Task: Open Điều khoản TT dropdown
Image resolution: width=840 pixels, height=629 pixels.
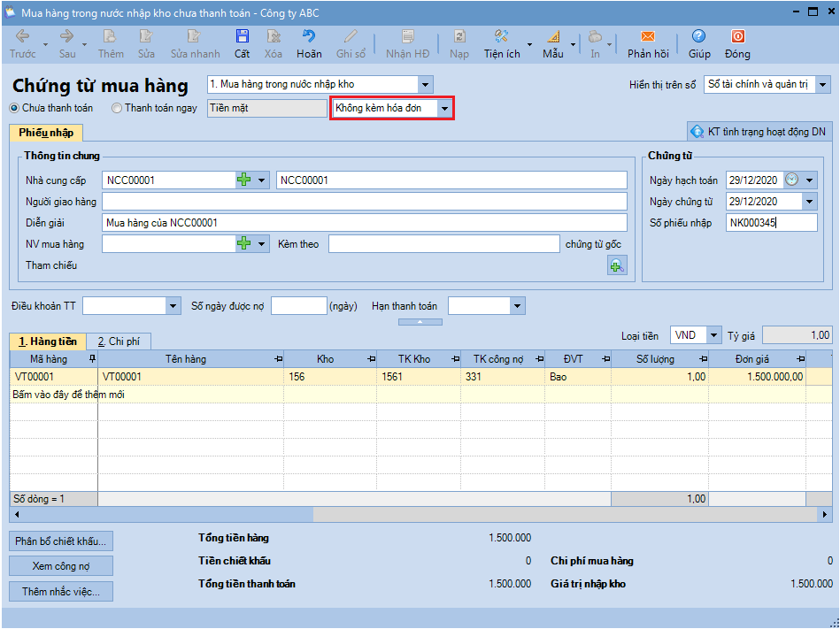Action: (173, 306)
